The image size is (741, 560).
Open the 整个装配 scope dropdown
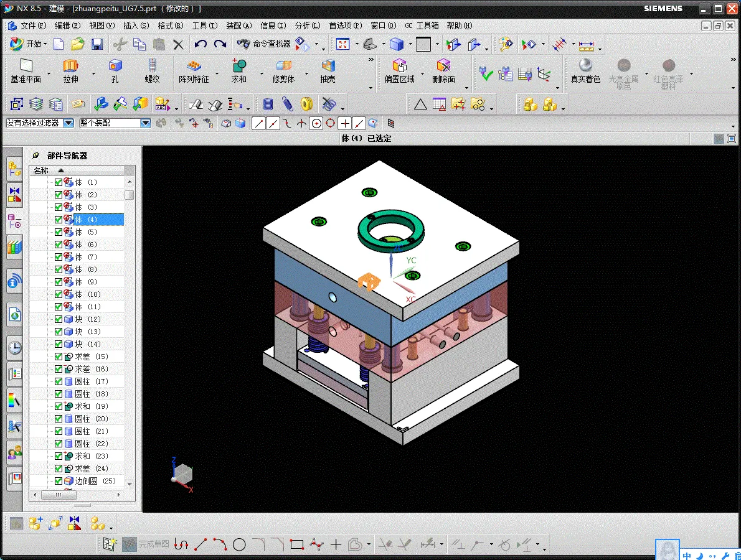146,123
